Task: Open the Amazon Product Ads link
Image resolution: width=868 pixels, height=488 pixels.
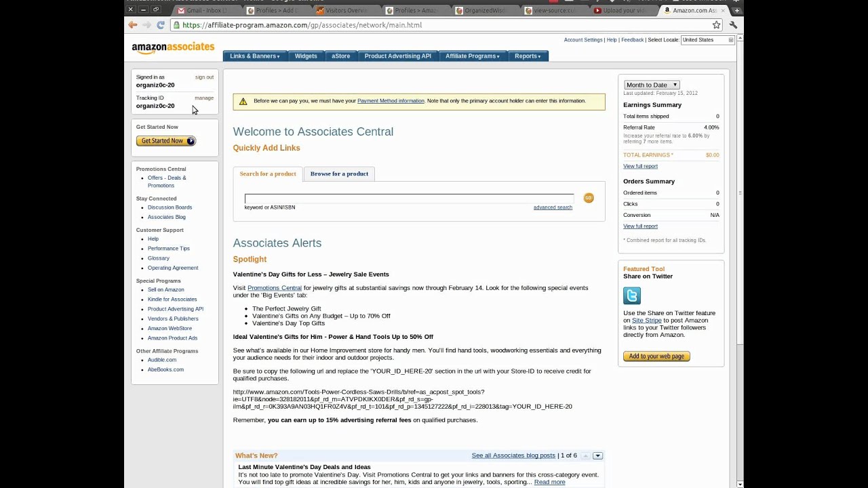Action: pos(173,338)
